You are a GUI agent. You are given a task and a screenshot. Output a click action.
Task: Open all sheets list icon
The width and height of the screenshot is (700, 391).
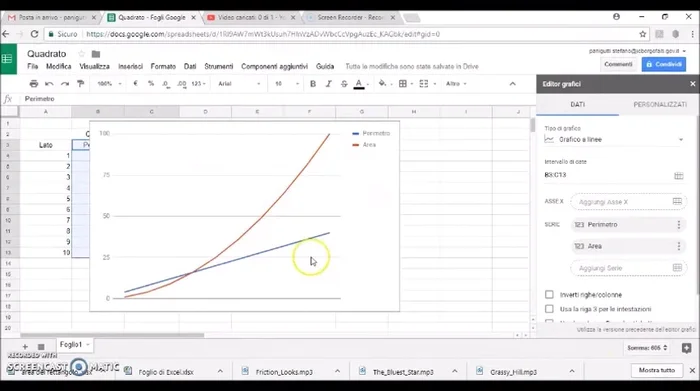tap(41, 346)
